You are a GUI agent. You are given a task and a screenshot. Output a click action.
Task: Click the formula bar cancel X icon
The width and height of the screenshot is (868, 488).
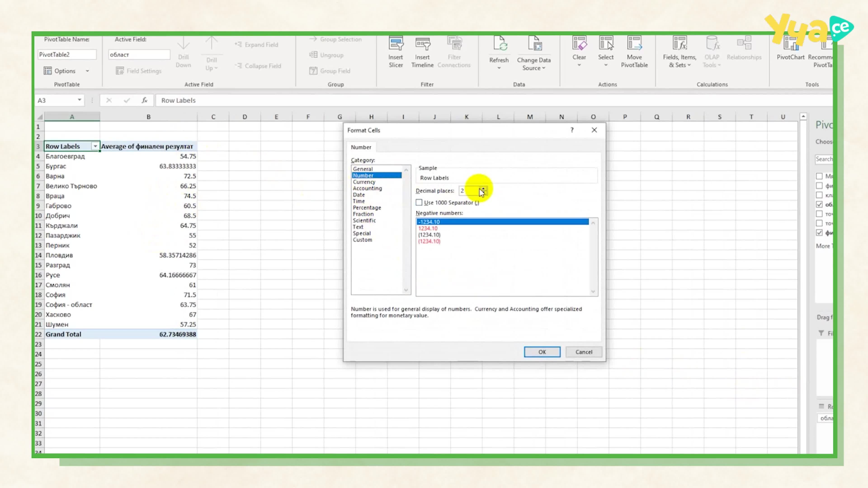pos(109,100)
